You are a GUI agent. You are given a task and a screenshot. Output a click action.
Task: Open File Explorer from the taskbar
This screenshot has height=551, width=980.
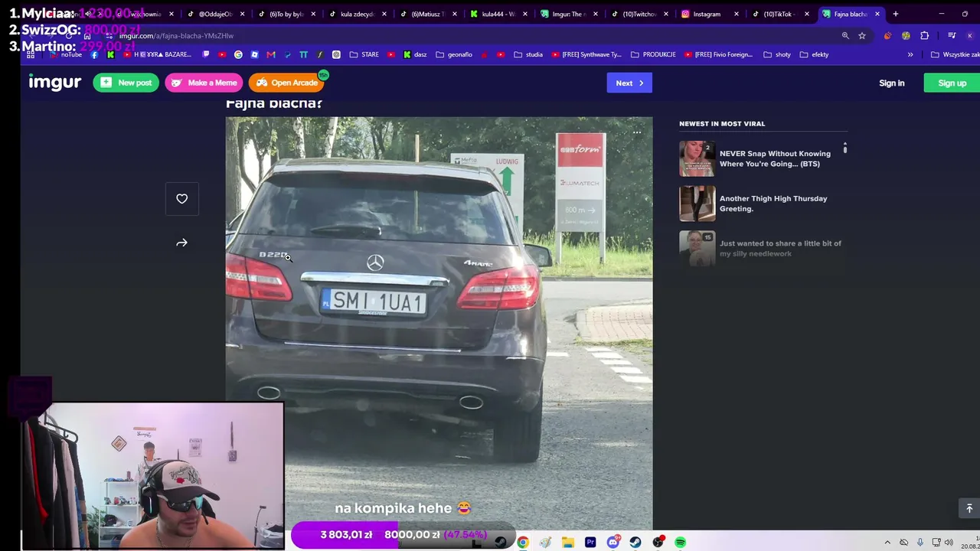567,542
